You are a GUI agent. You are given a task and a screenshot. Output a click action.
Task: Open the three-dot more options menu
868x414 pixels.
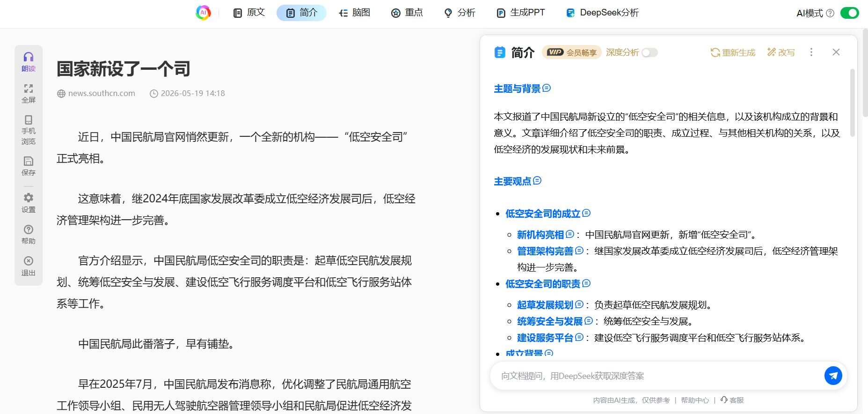[x=811, y=52]
